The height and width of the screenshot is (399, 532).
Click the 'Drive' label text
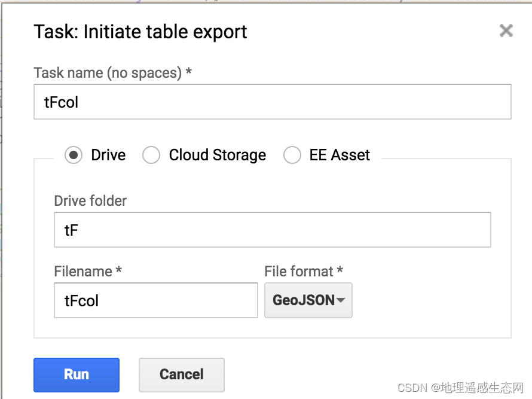[108, 155]
